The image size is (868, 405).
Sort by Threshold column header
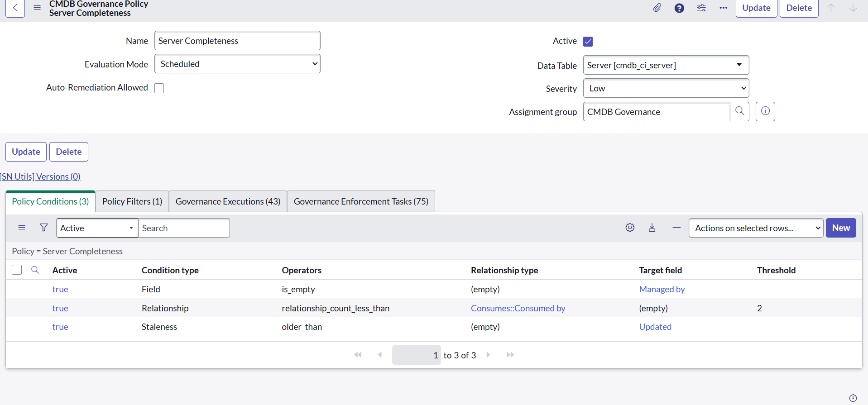click(776, 270)
